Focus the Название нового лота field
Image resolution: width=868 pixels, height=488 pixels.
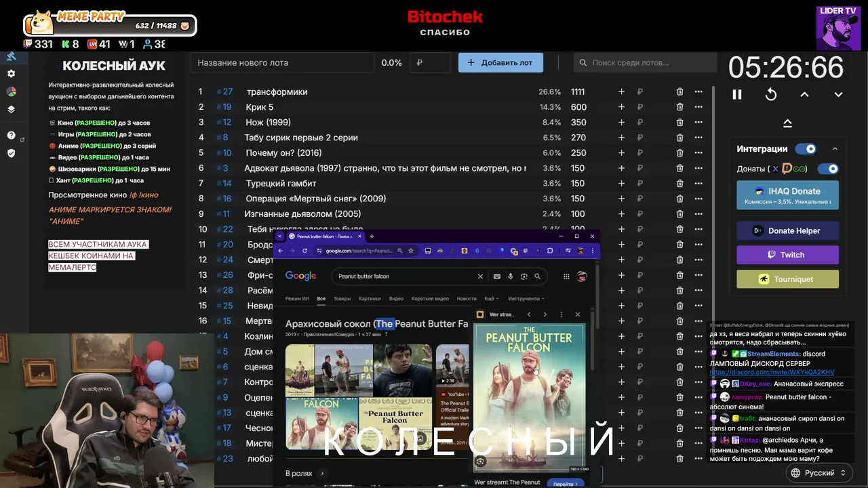[x=282, y=62]
